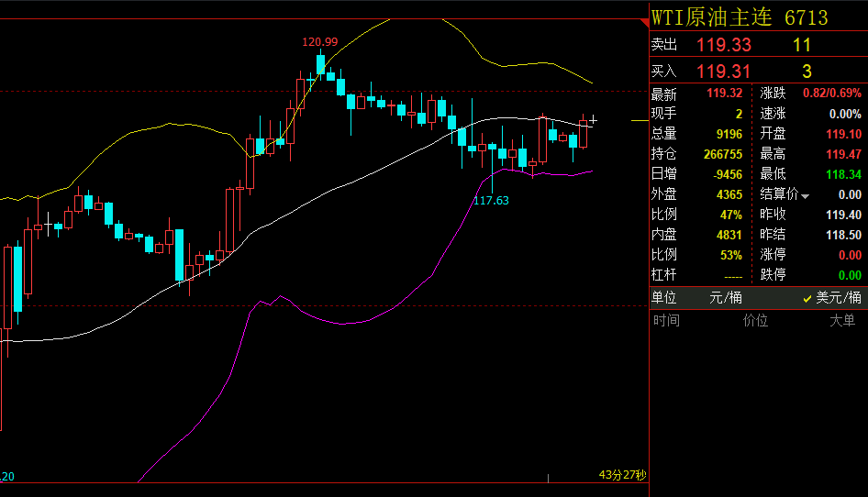Click the 开盘 value 119.10
The width and height of the screenshot is (868, 497).
pos(843,134)
